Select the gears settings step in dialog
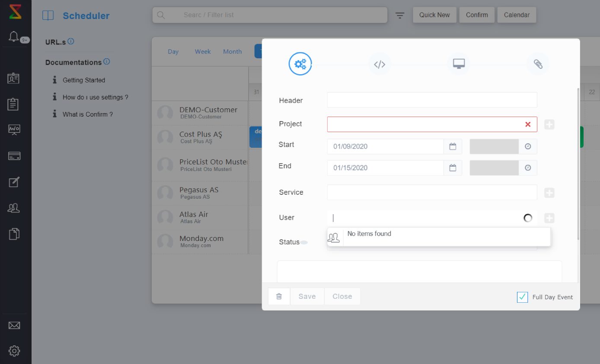Screen dimensions: 600x364 pyautogui.click(x=300, y=64)
